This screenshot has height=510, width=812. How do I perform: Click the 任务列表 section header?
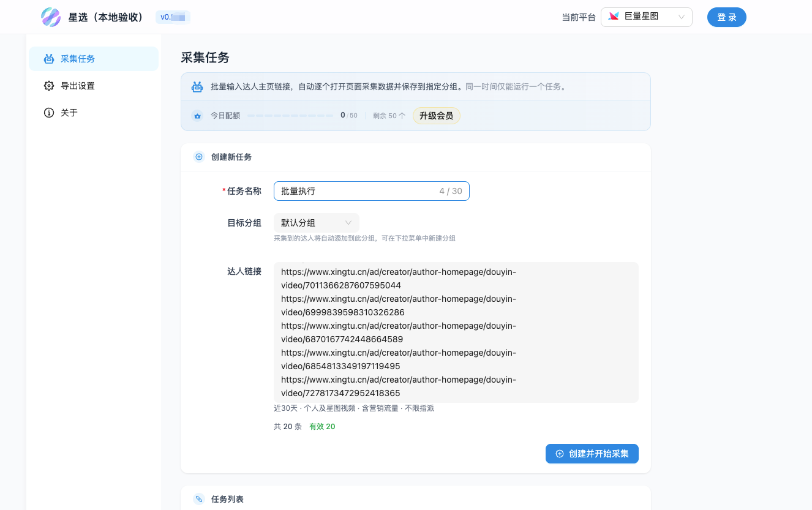pos(227,499)
